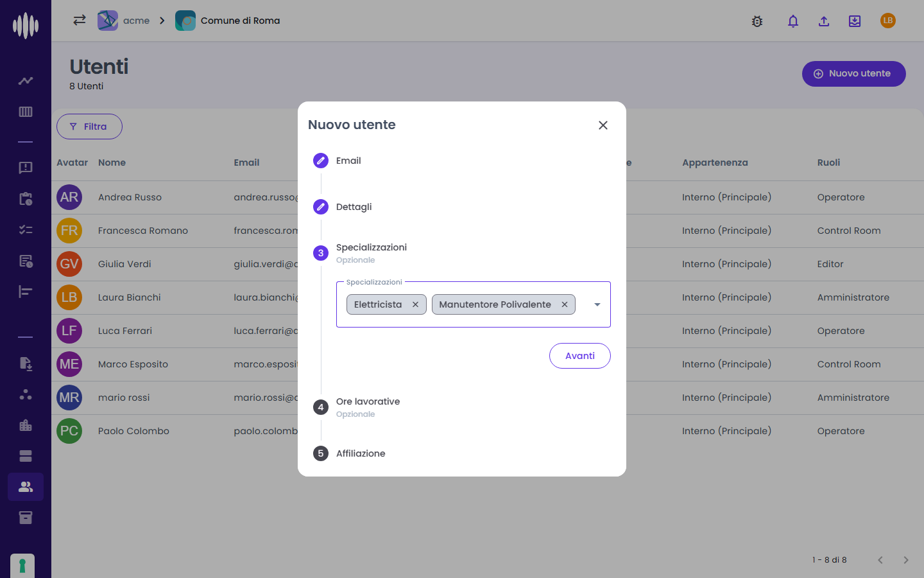Open the users icon in sidebar
This screenshot has height=578, width=924.
26,487
